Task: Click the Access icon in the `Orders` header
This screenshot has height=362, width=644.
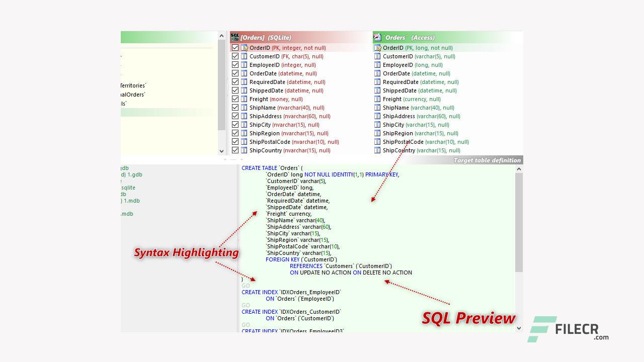Action: tap(377, 37)
